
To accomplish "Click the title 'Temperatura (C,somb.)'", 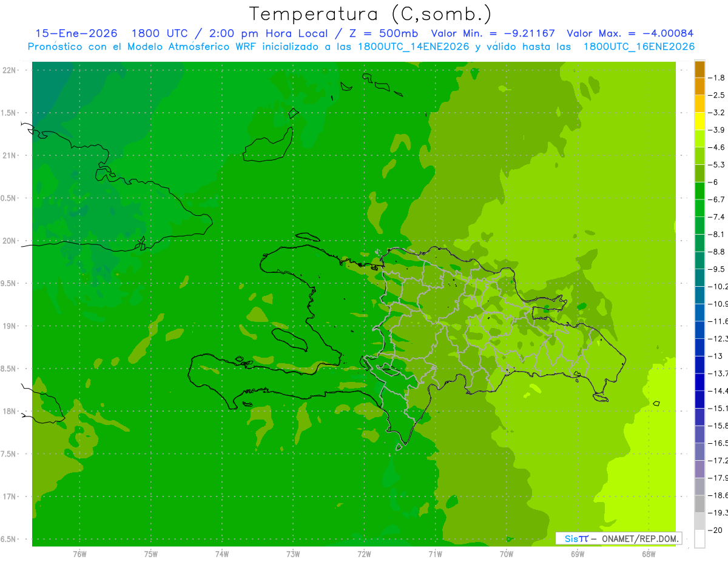I will coord(371,13).
